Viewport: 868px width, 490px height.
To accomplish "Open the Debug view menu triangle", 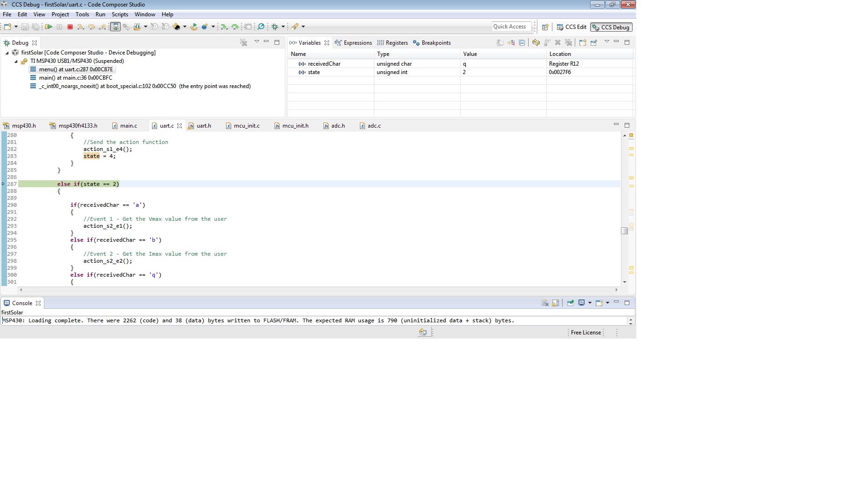I will (256, 42).
